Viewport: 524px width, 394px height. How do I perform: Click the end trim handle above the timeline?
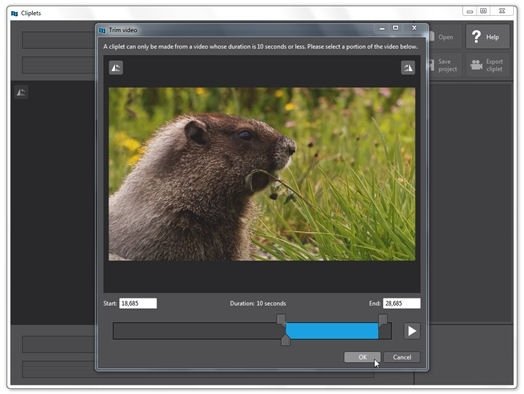[383, 318]
